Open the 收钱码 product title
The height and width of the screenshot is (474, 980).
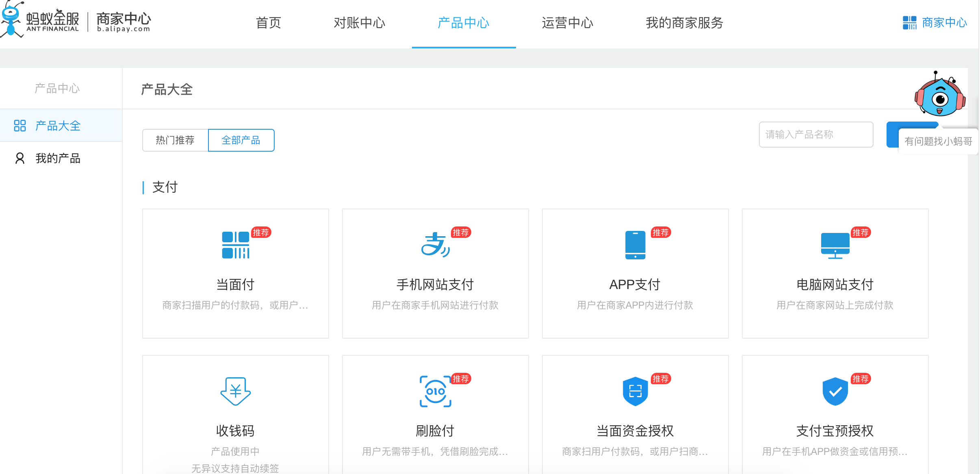pos(236,431)
